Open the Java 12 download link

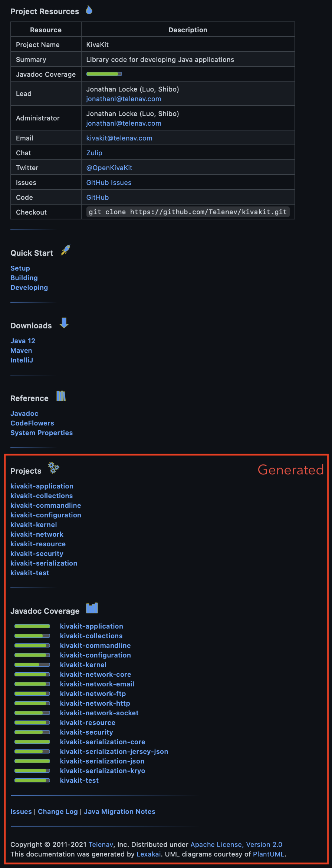(23, 341)
